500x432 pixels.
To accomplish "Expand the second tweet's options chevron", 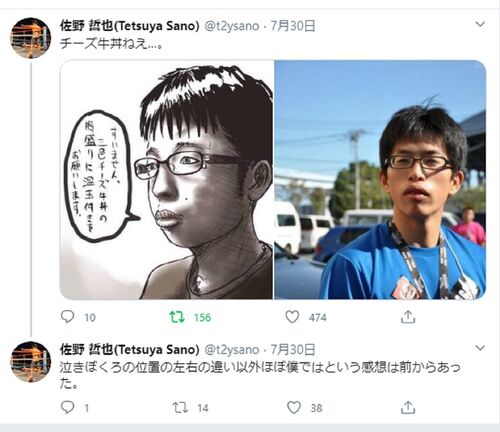I will [x=480, y=348].
